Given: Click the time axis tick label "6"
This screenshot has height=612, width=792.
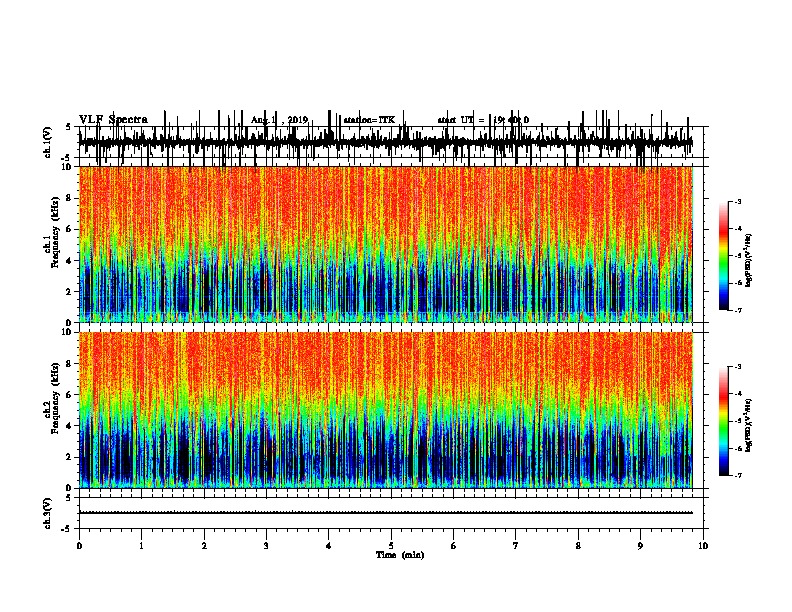Looking at the screenshot, I should click(x=453, y=546).
